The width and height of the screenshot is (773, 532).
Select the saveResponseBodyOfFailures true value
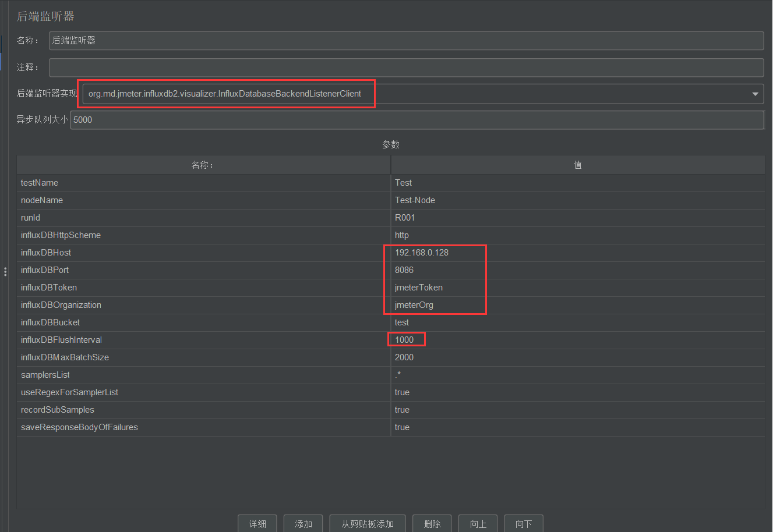(x=402, y=427)
